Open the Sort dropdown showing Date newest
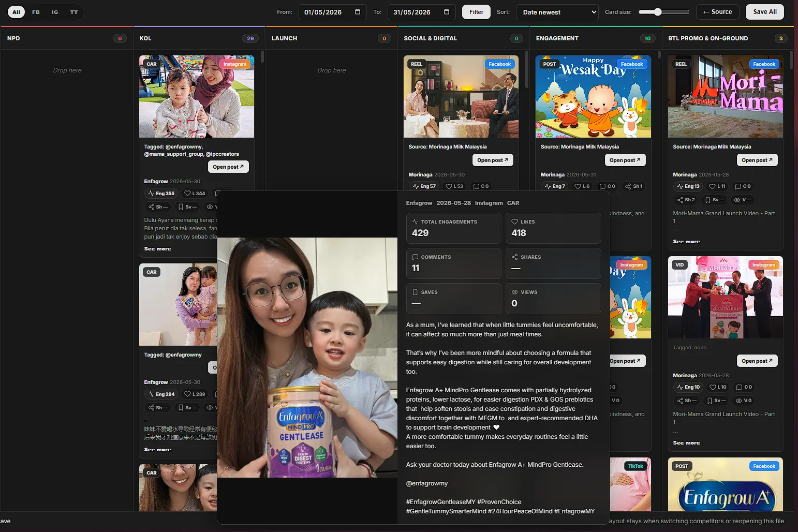This screenshot has width=798, height=532. click(557, 12)
